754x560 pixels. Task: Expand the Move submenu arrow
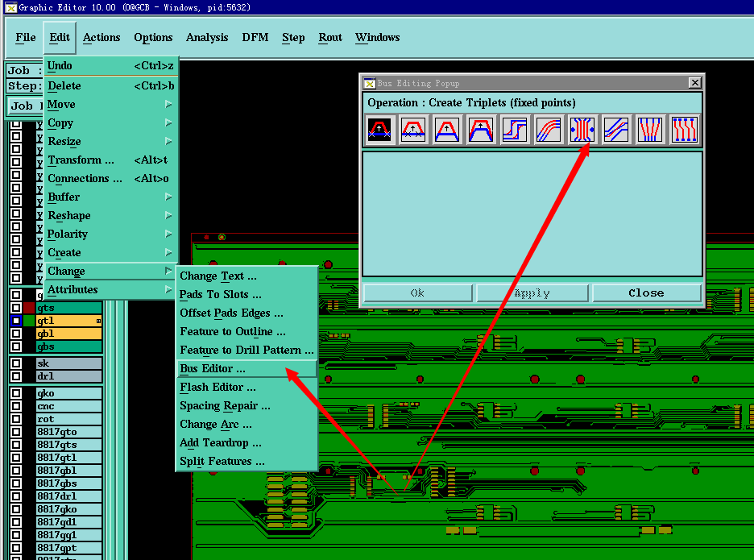tap(168, 104)
